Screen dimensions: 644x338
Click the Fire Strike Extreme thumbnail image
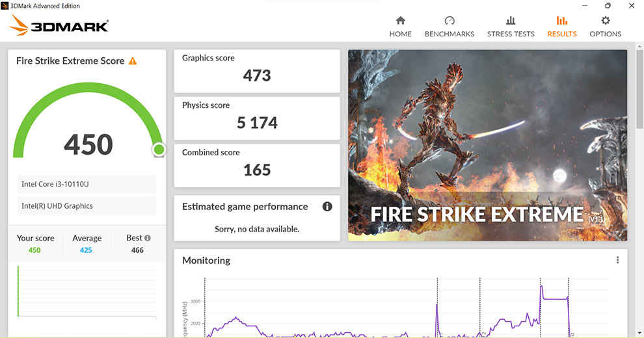tap(487, 145)
